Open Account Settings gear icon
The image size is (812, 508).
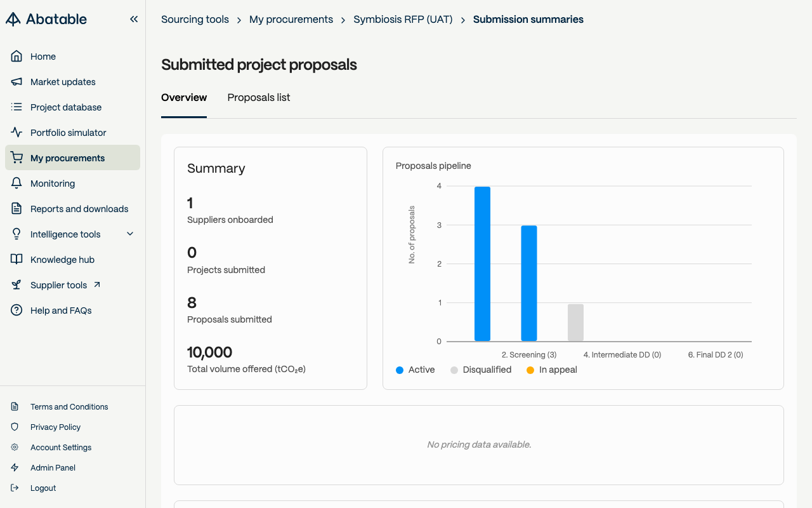pos(15,448)
